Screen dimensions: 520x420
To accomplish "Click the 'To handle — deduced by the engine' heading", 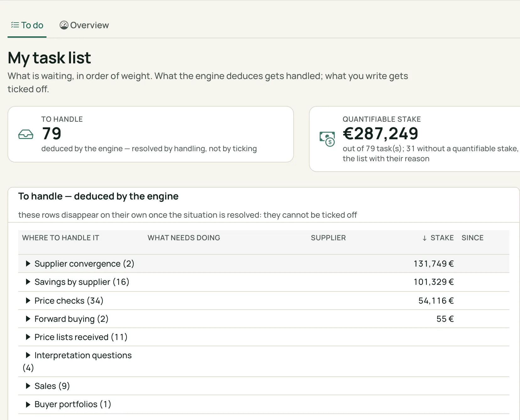I will [98, 196].
